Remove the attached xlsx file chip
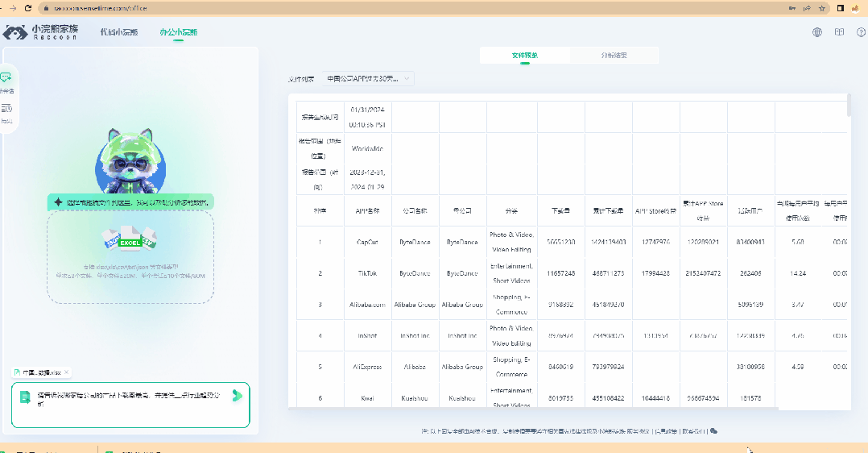The width and height of the screenshot is (868, 453). [66, 372]
